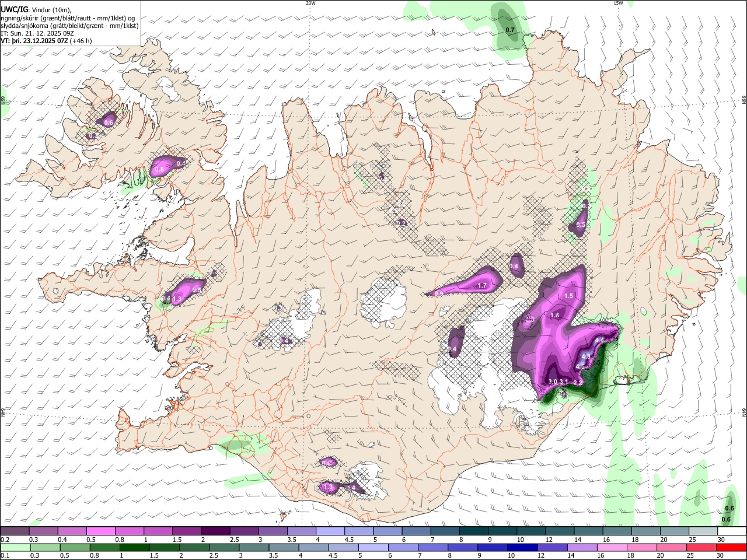Click the '0.9' value at the purple streak tip
The width and height of the screenshot is (747, 560).
(x=439, y=293)
